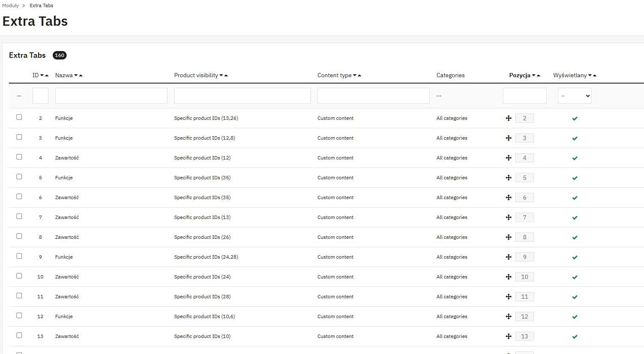Click the Pozycja filter input box
644x354 pixels.
[525, 96]
